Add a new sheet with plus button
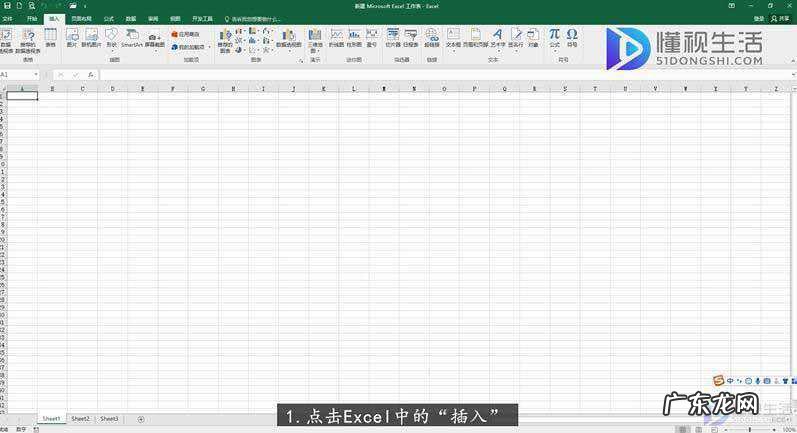The width and height of the screenshot is (797, 433). [141, 419]
